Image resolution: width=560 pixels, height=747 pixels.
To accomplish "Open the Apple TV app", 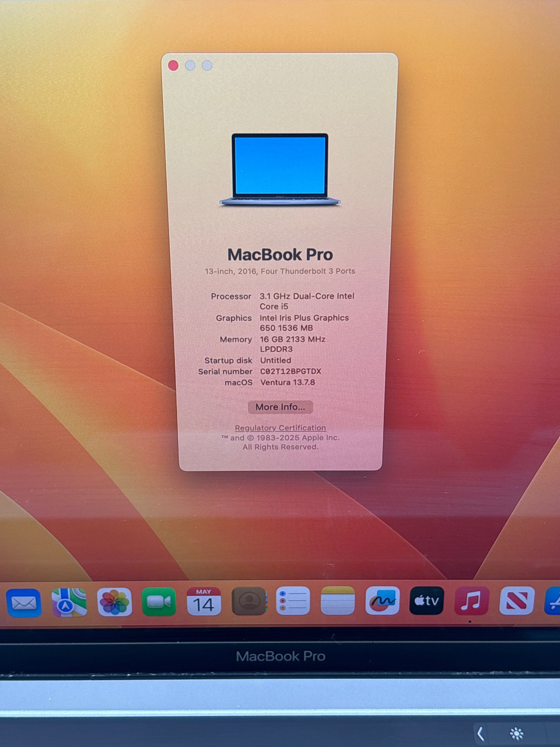I will pyautogui.click(x=427, y=600).
